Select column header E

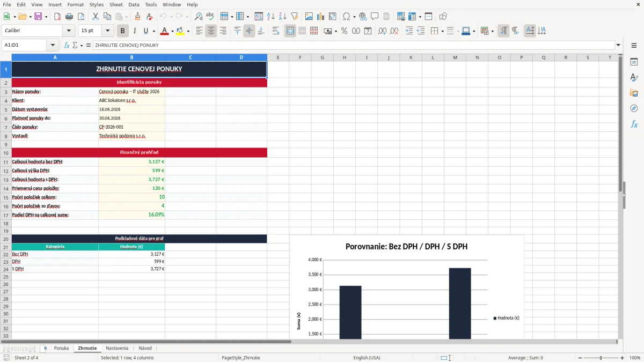point(278,57)
